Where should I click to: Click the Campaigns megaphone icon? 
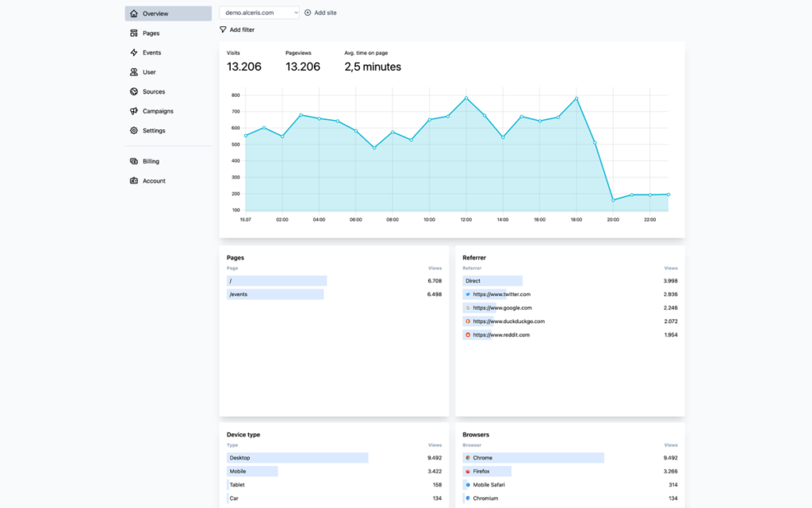(133, 111)
